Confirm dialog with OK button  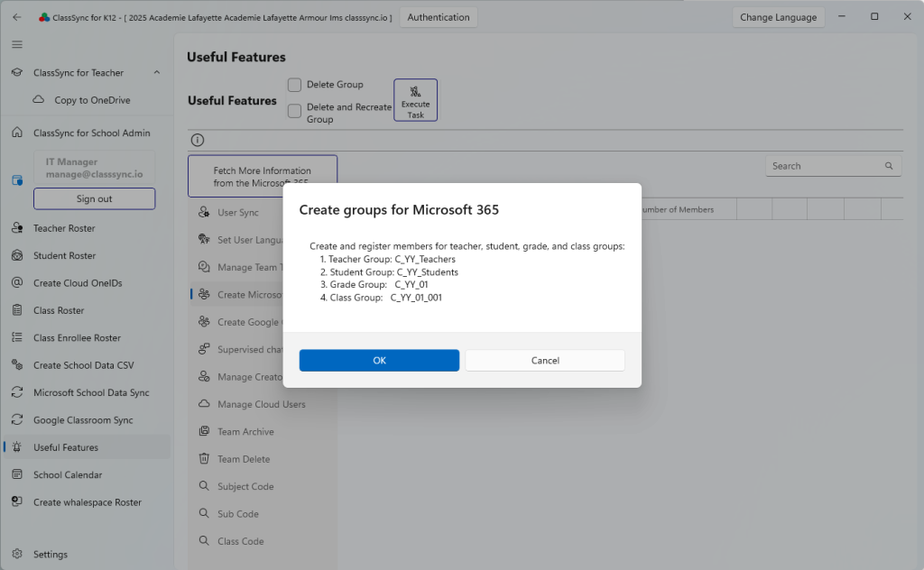pyautogui.click(x=379, y=361)
